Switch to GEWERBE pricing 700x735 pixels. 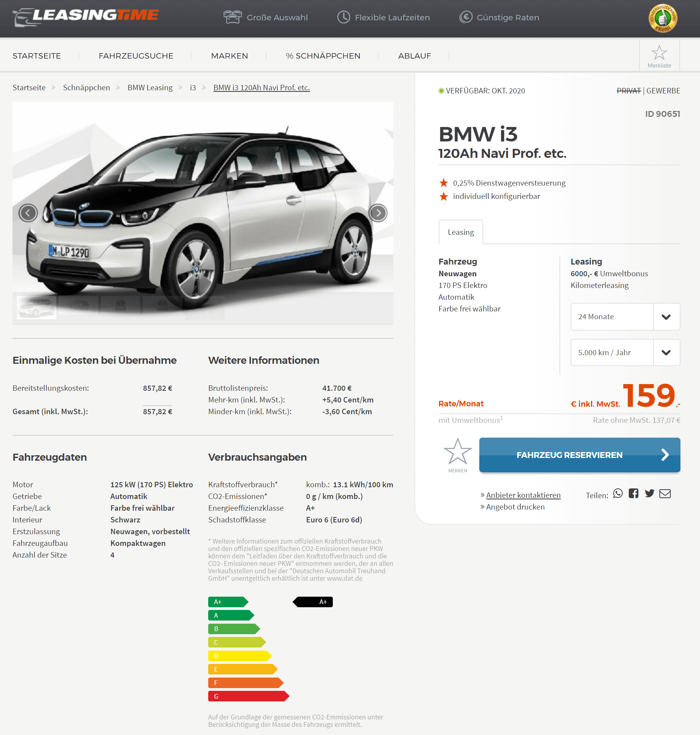click(663, 91)
